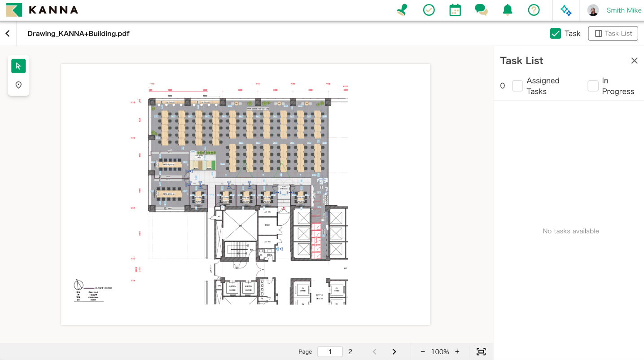Toggle the Task checkbox
This screenshot has width=644, height=360.
click(x=556, y=33)
